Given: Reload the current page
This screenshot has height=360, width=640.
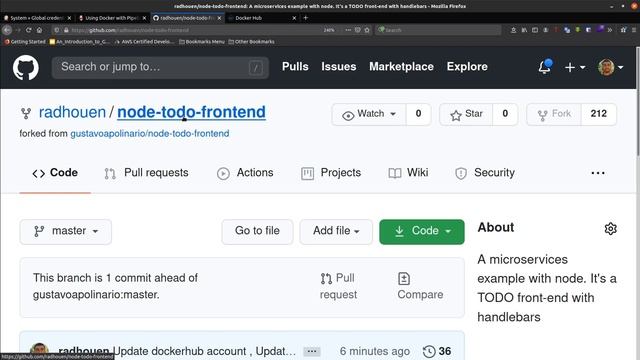Looking at the screenshot, I should pyautogui.click(x=29, y=30).
